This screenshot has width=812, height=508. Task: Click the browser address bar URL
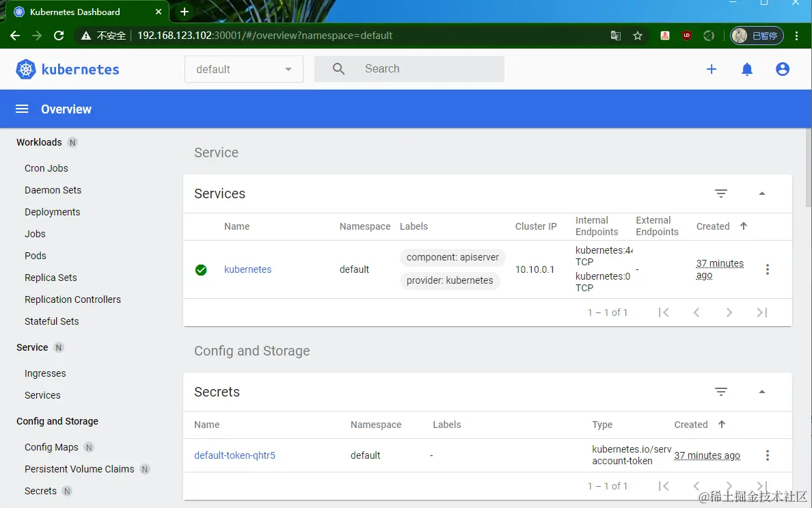(265, 36)
